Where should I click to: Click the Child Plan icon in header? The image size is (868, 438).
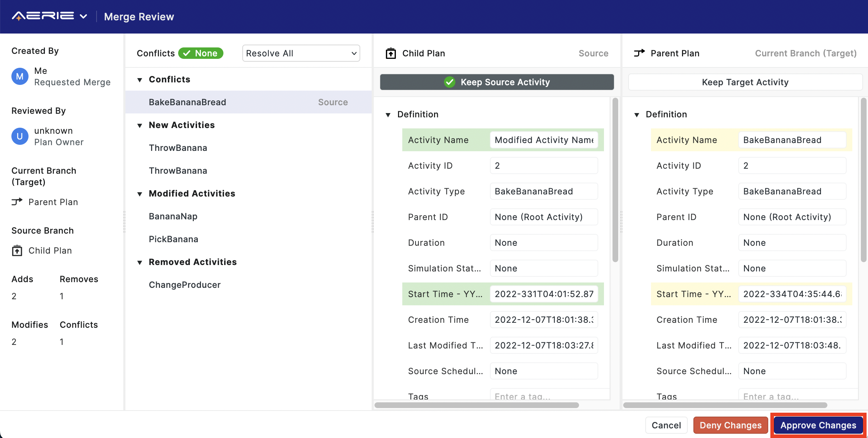pos(391,53)
